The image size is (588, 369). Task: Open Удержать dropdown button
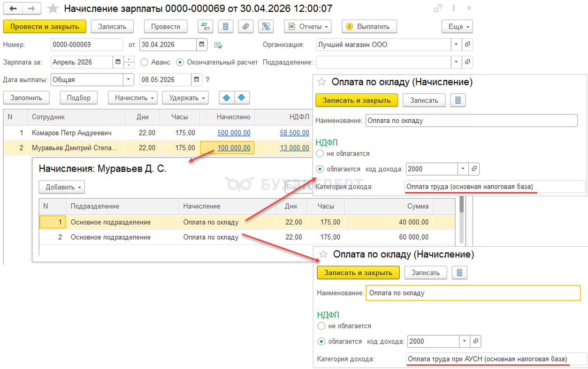185,98
